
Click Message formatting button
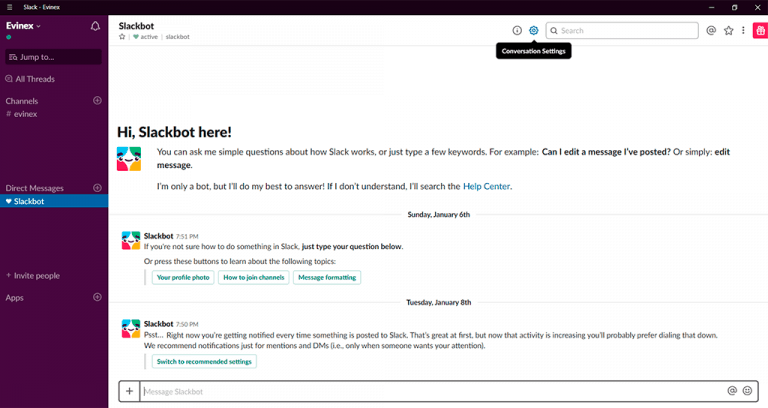click(x=327, y=277)
